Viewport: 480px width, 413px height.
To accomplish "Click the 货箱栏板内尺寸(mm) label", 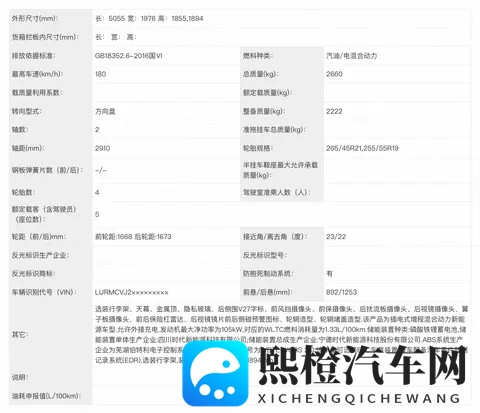I will point(45,37).
